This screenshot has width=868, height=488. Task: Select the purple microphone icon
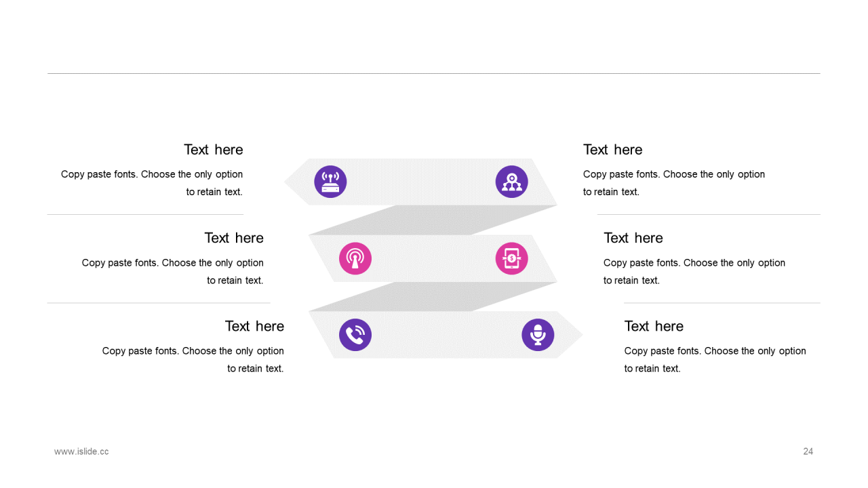coord(538,335)
